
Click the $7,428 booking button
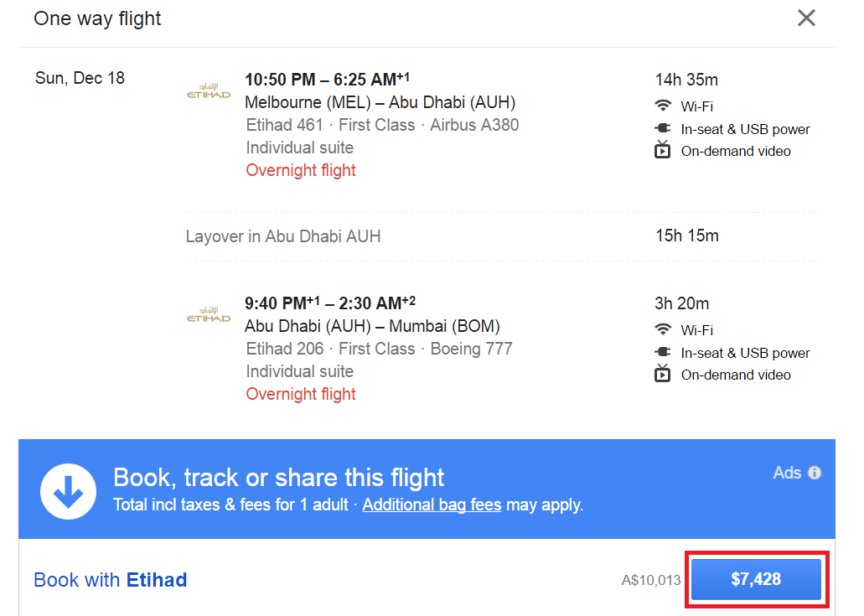[x=756, y=579]
